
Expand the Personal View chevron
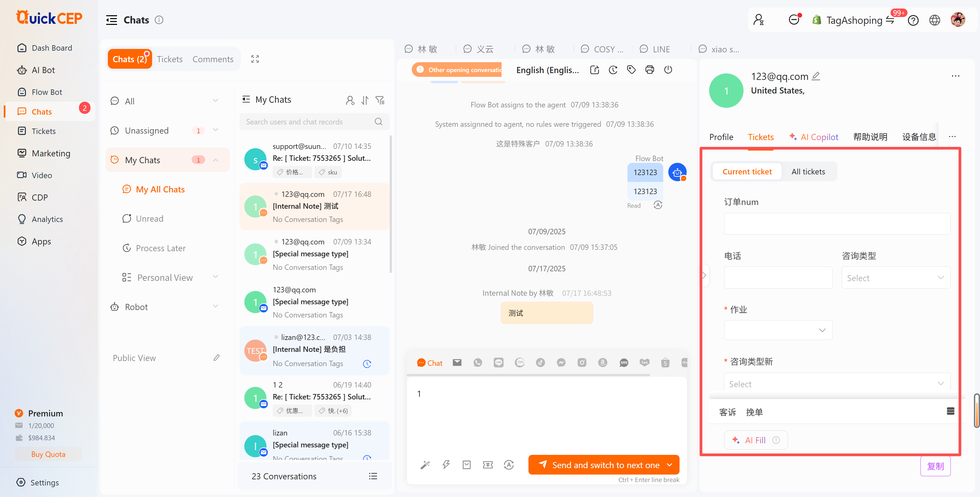215,277
